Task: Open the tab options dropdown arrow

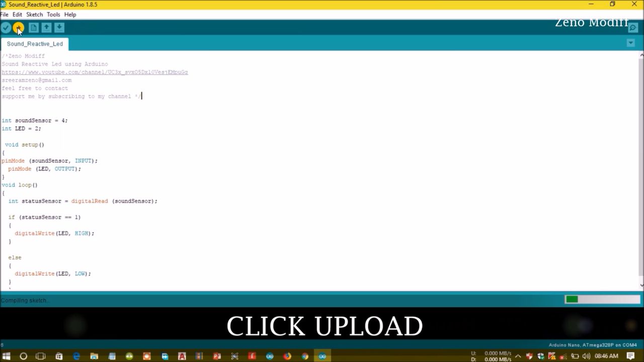Action: coord(630,43)
